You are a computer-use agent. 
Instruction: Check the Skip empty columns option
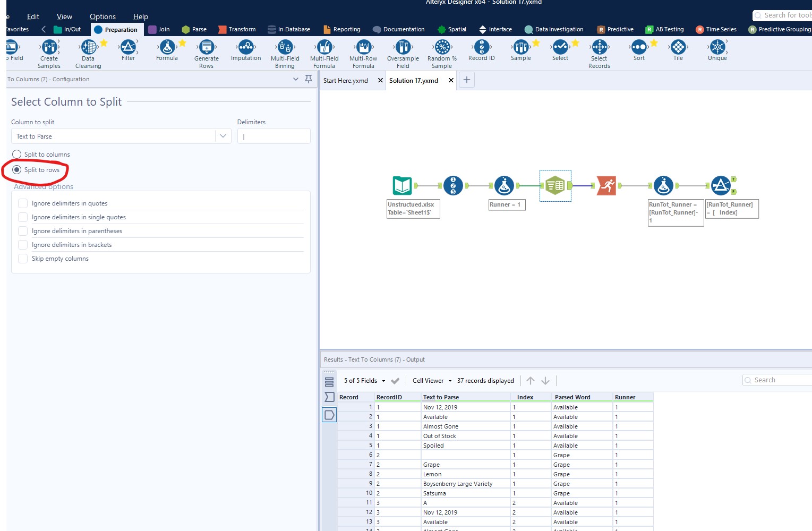(23, 259)
